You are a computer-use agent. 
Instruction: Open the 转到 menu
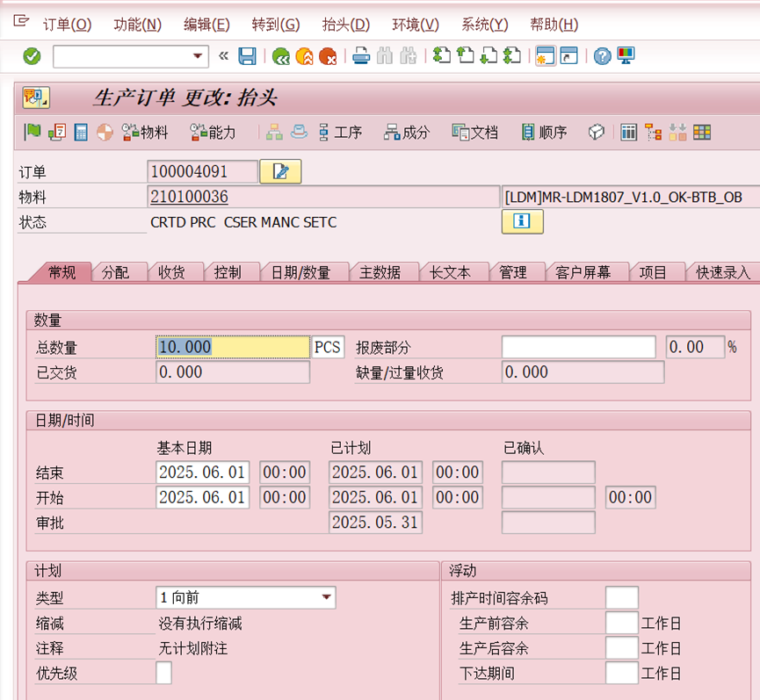point(276,25)
